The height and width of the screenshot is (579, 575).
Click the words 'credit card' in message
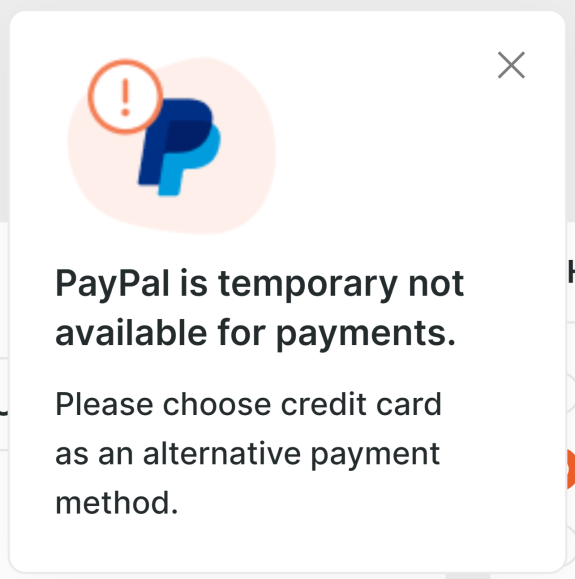(361, 404)
